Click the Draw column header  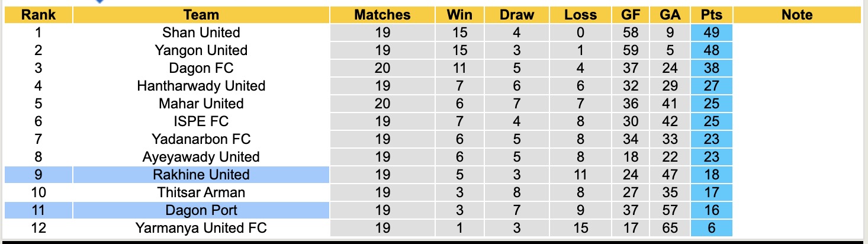click(x=516, y=15)
